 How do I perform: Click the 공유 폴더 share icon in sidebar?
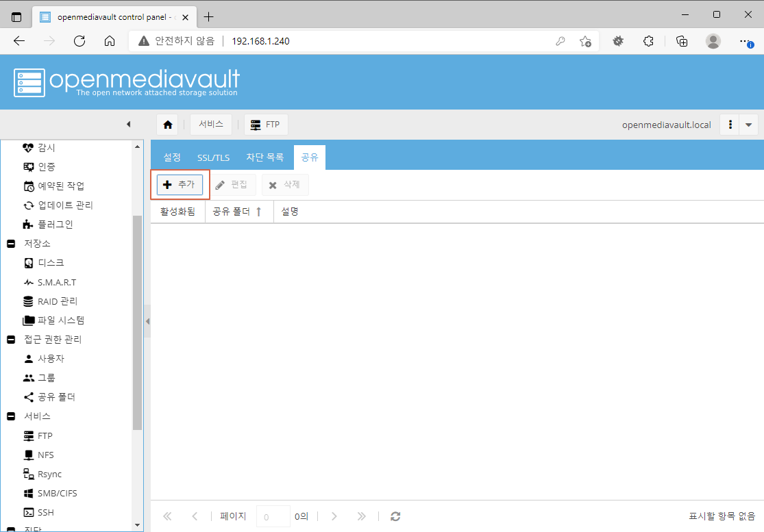(29, 397)
